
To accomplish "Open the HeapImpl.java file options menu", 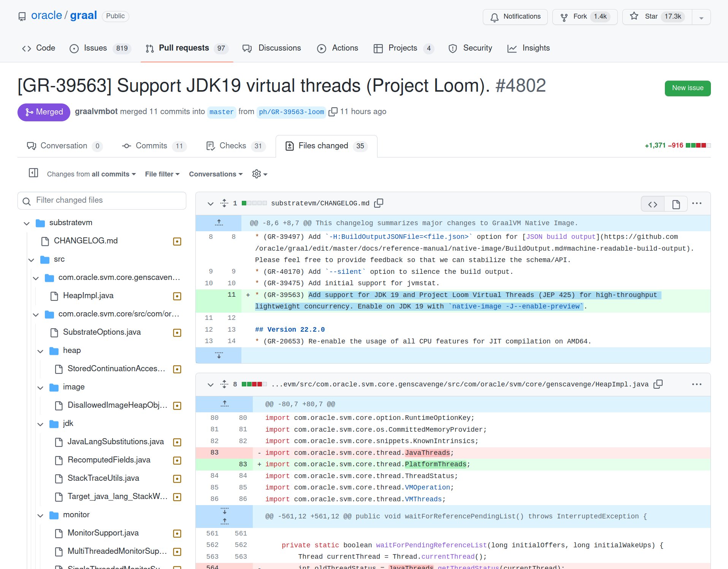I will click(696, 385).
